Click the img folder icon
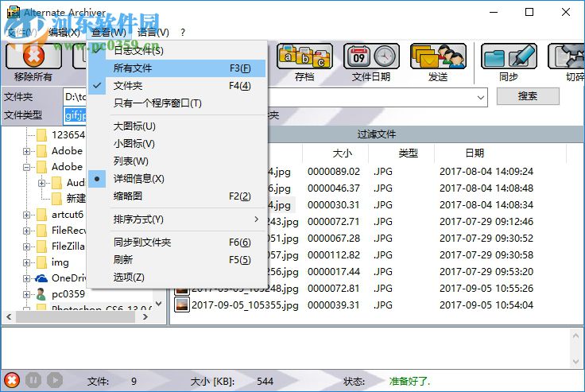This screenshot has width=585, height=392. 42,262
